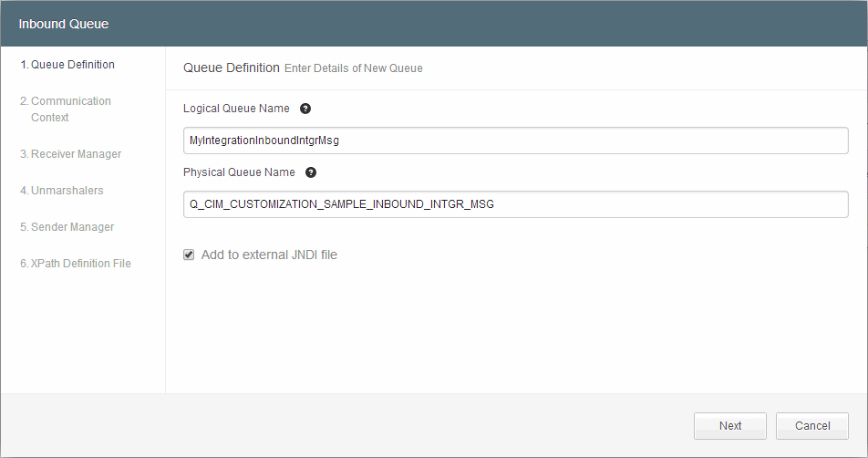Select step 1 Queue Definition in sidebar

[x=67, y=64]
